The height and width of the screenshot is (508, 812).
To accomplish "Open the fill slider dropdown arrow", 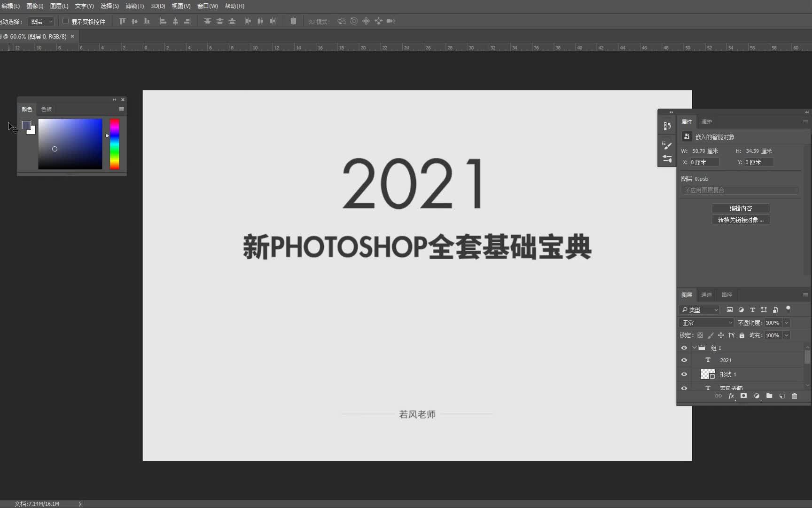I will tap(786, 335).
